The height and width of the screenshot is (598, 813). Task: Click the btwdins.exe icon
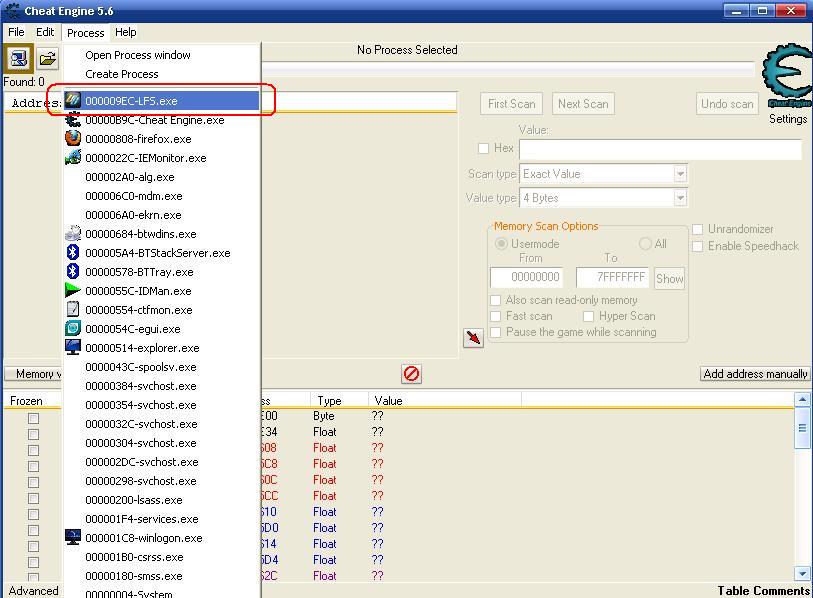coord(73,233)
